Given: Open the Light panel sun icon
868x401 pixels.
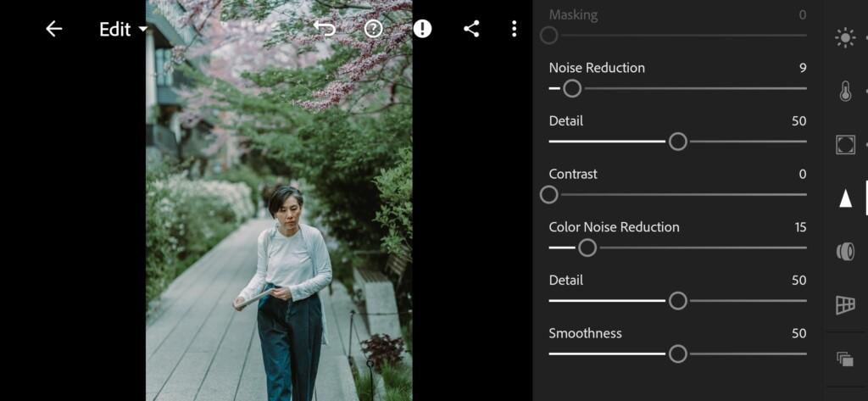Looking at the screenshot, I should pos(845,38).
